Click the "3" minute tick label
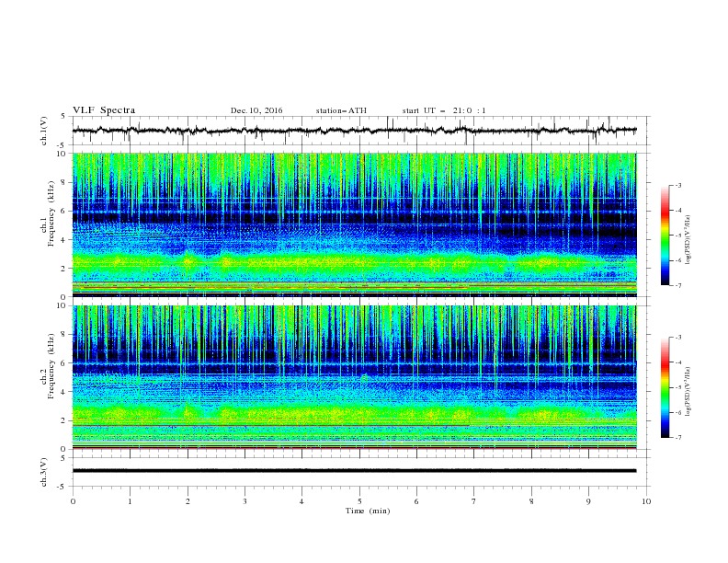 click(245, 501)
